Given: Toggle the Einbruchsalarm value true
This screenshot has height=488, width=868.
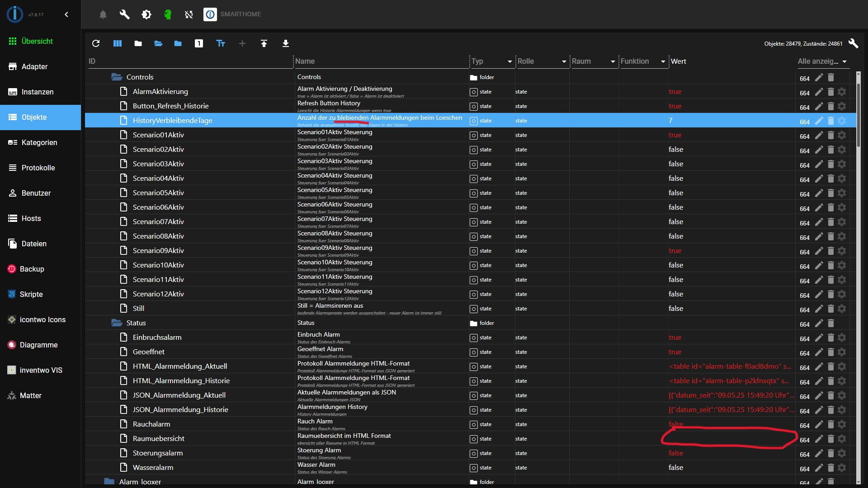Looking at the screenshot, I should (x=675, y=338).
